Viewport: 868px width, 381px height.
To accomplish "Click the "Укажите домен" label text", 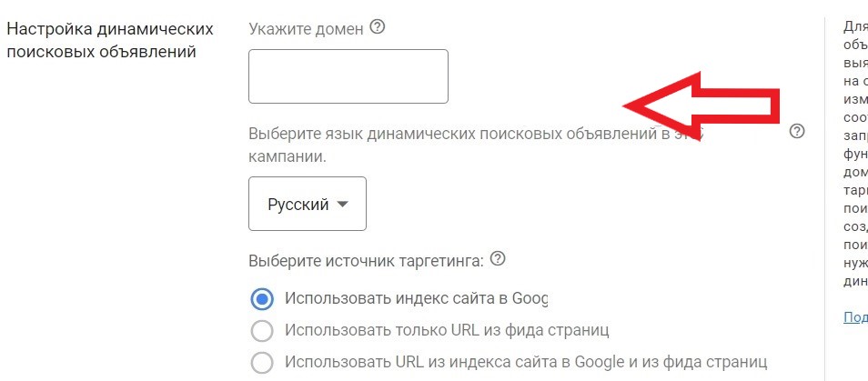I will click(x=306, y=29).
